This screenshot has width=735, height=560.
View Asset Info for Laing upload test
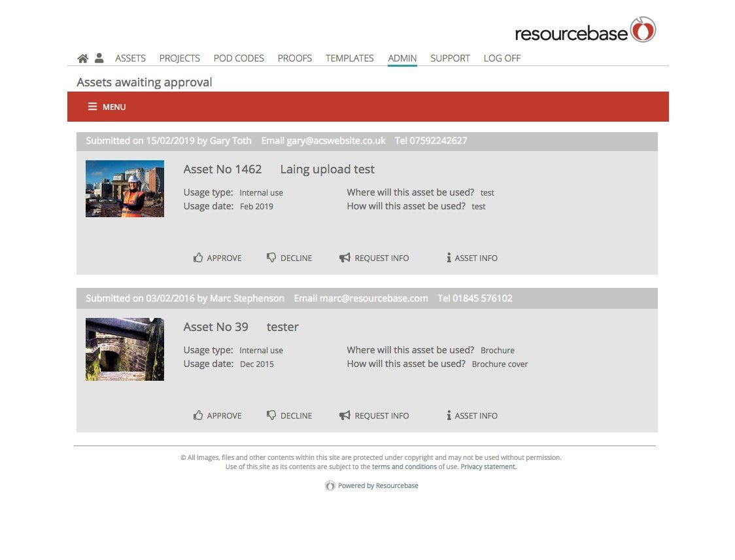[472, 258]
